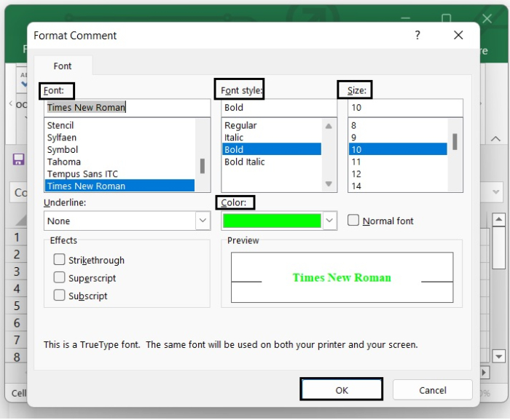Click the Font name input field
Image resolution: width=510 pixels, height=420 pixels.
pos(127,108)
